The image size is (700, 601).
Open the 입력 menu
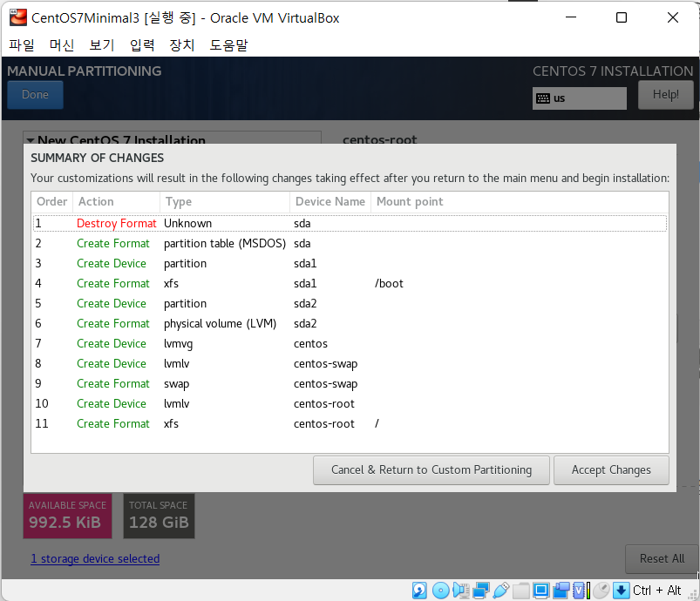(142, 45)
